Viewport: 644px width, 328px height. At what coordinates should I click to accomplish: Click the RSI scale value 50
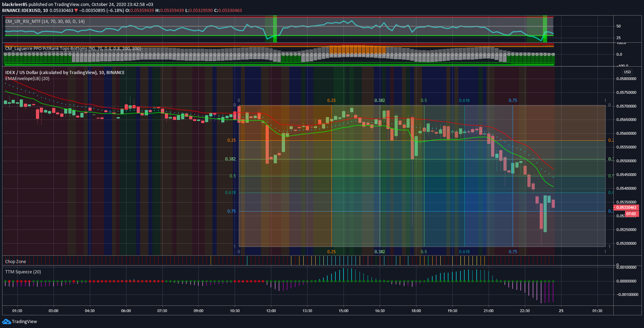pyautogui.click(x=619, y=26)
